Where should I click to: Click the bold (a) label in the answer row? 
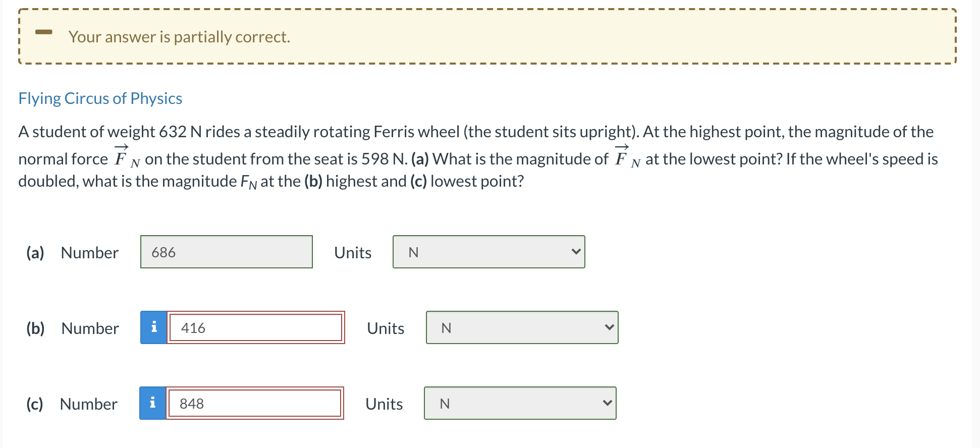(x=35, y=253)
